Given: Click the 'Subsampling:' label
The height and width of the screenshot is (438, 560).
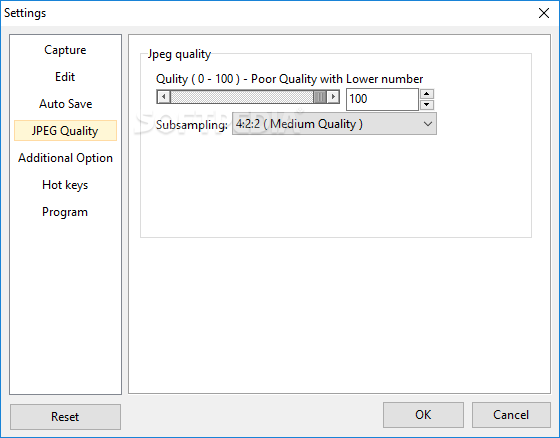Looking at the screenshot, I should [x=192, y=125].
